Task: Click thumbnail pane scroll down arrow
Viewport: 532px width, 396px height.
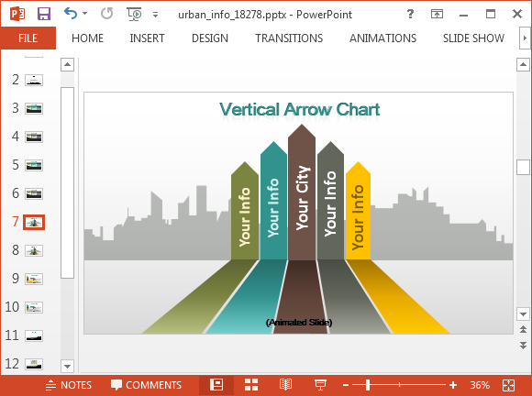Action: [x=67, y=366]
